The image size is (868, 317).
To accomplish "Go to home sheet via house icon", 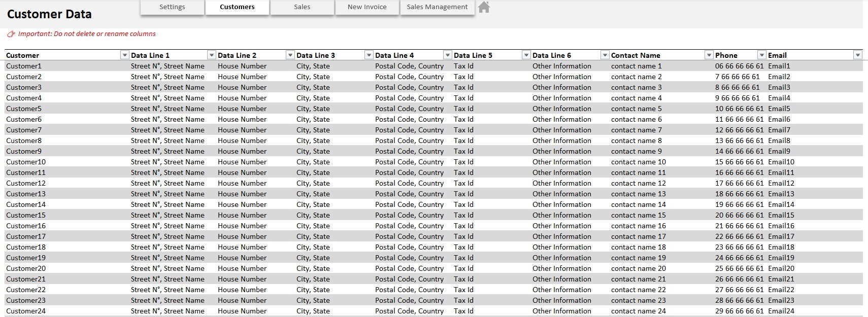I will (x=484, y=7).
